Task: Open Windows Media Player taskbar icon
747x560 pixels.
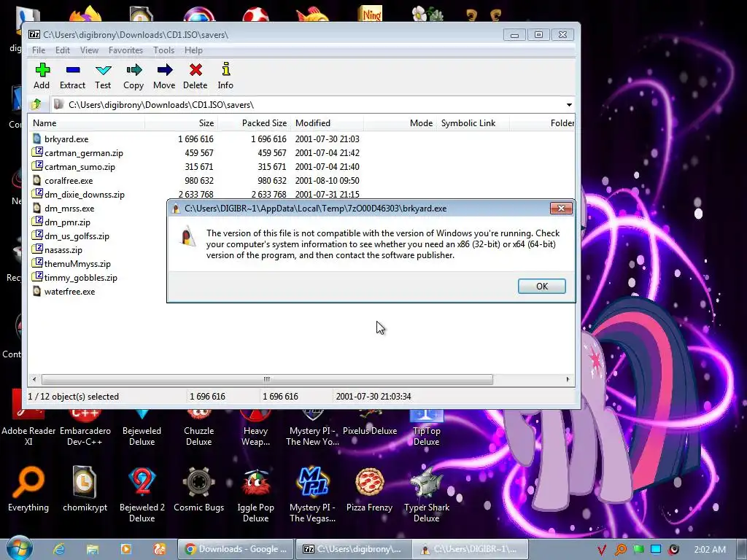Action: (126, 549)
